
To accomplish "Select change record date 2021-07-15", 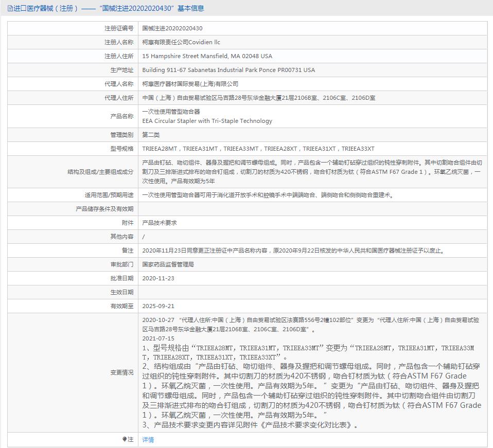I will tap(158, 338).
